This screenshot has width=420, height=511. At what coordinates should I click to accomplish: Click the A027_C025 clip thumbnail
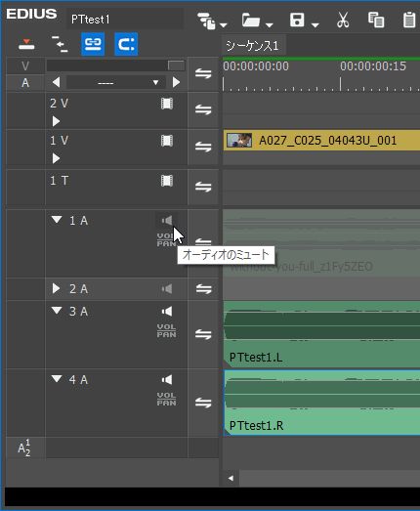[x=239, y=140]
